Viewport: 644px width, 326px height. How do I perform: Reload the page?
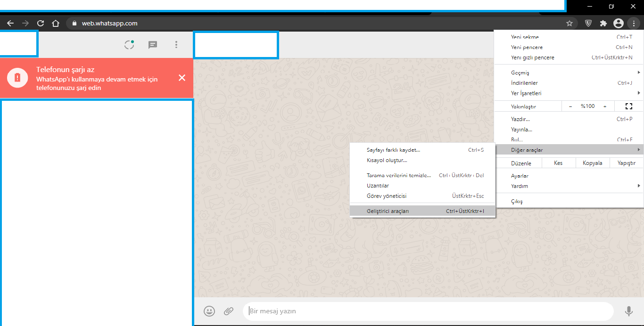[41, 23]
